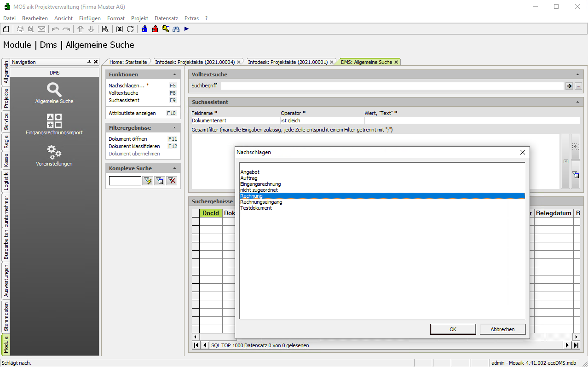Click the blue puzzle piece toolbar icon
Viewport: 588px width, 367px height.
click(144, 29)
